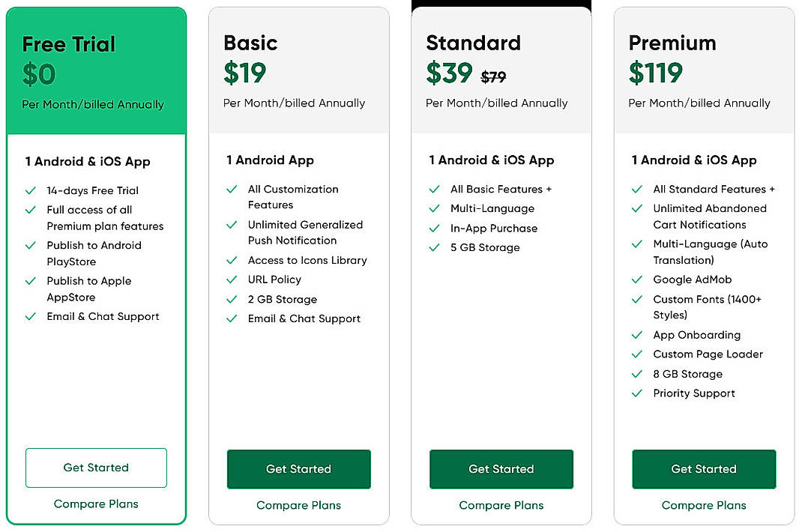Click the checkmark next to Unlimited Generalized Push Notification

[x=232, y=225]
